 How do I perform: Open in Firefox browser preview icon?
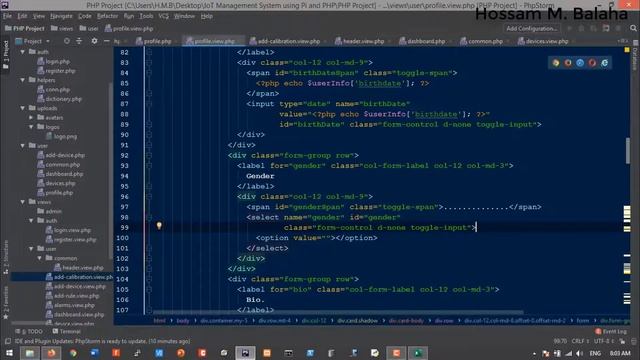[x=568, y=63]
